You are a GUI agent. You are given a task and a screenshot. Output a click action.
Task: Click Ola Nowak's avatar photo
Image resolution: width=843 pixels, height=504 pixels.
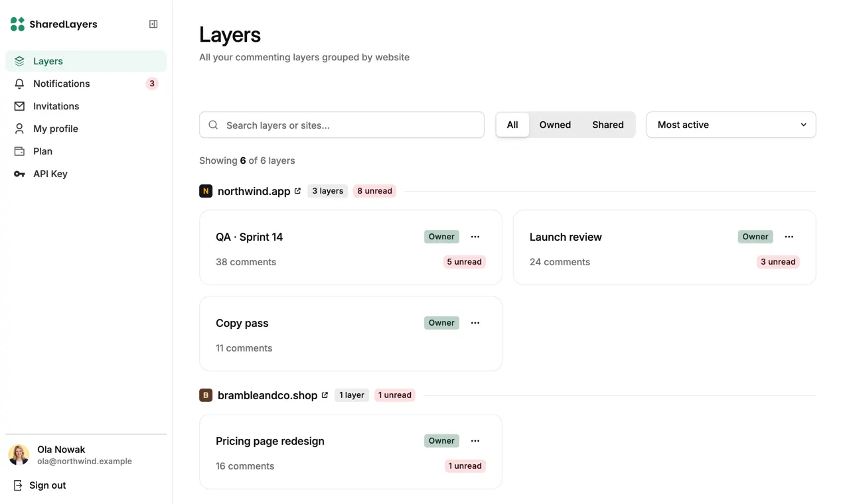point(19,455)
